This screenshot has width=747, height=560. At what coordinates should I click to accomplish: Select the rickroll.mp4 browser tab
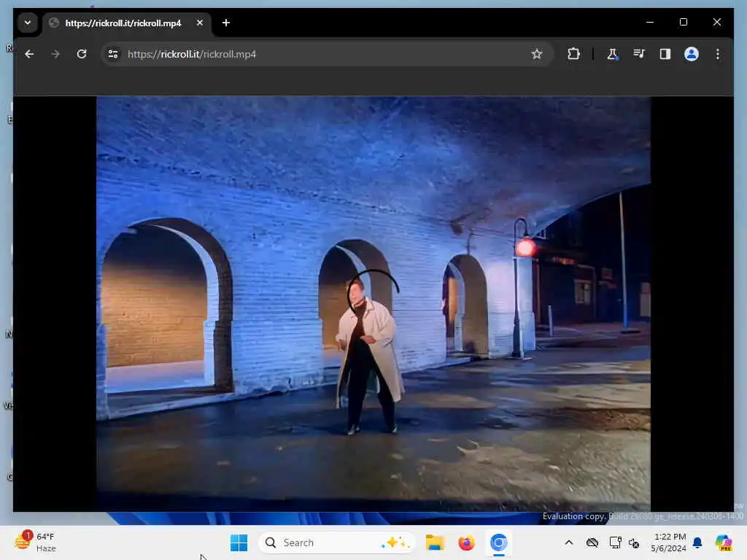[x=127, y=23]
